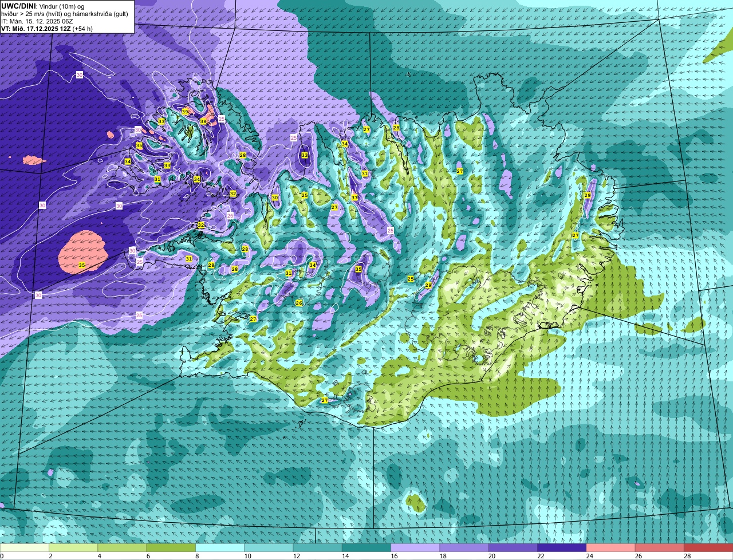733x560 pixels.
Task: Click the yellow gust label '38' on the map
Action: (x=203, y=121)
